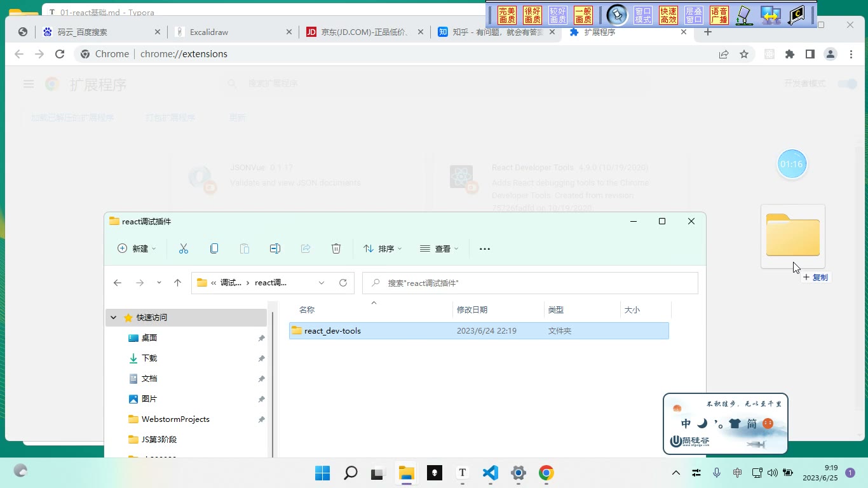Bookmark this page with the star icon
The image size is (868, 488).
coord(744,54)
